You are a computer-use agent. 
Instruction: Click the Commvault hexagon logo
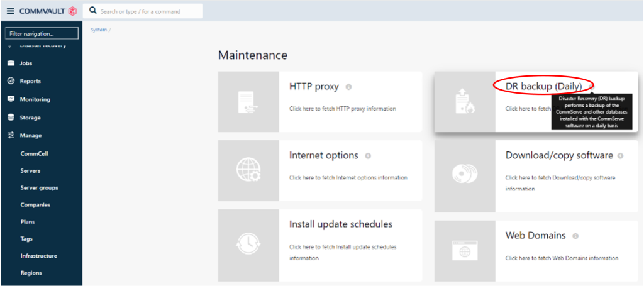pyautogui.click(x=72, y=11)
